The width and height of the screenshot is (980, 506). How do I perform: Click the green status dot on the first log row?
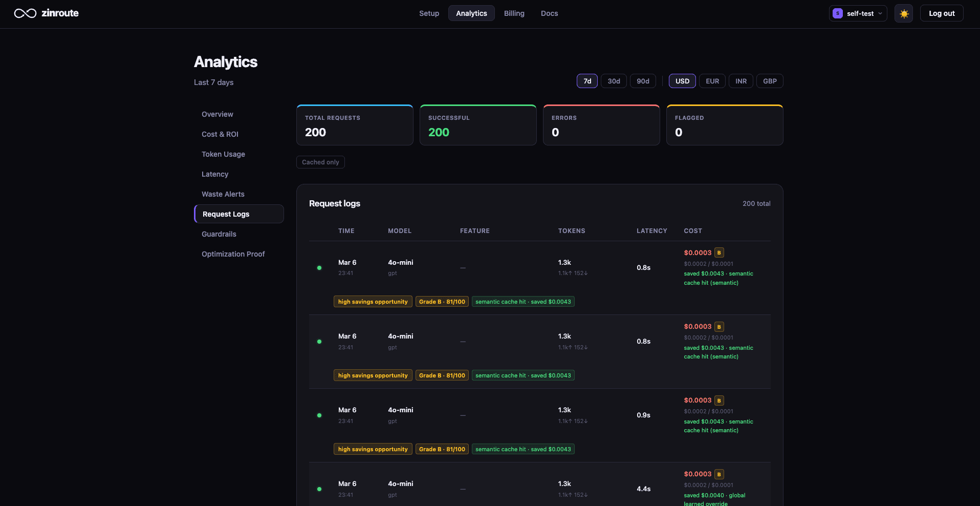pos(319,268)
